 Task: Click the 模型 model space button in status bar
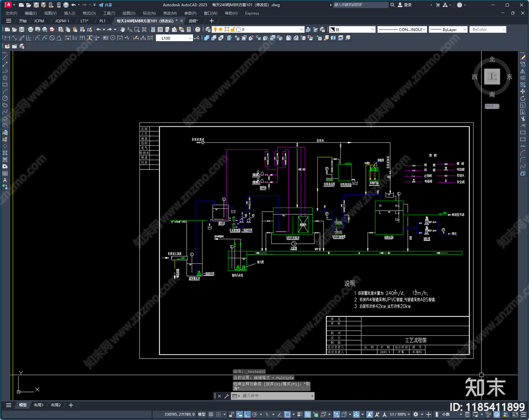click(202, 414)
